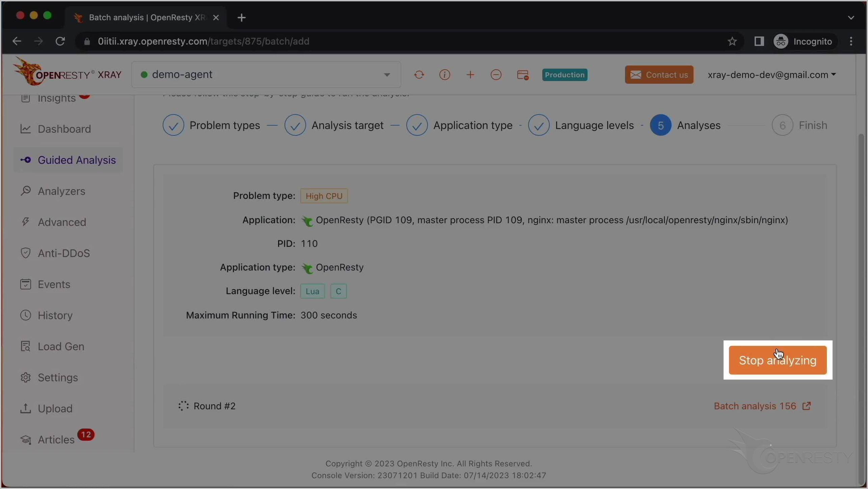Go to the Application type step
Screen dimensions: 868x489
(459, 125)
